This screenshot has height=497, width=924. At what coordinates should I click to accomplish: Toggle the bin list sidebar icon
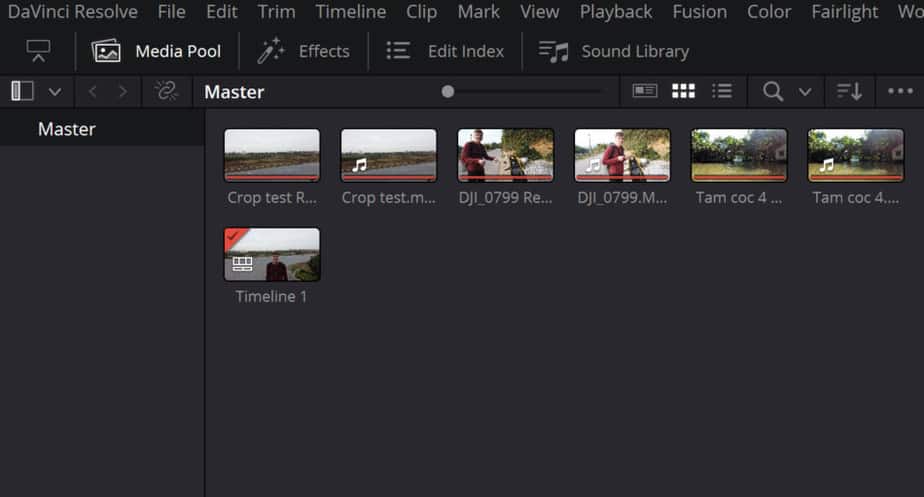22,91
